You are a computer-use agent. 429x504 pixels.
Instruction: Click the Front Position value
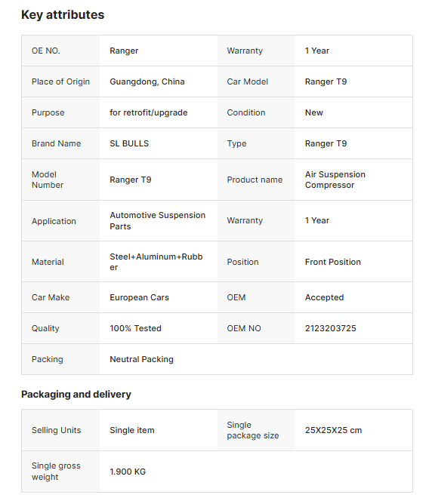coord(333,262)
